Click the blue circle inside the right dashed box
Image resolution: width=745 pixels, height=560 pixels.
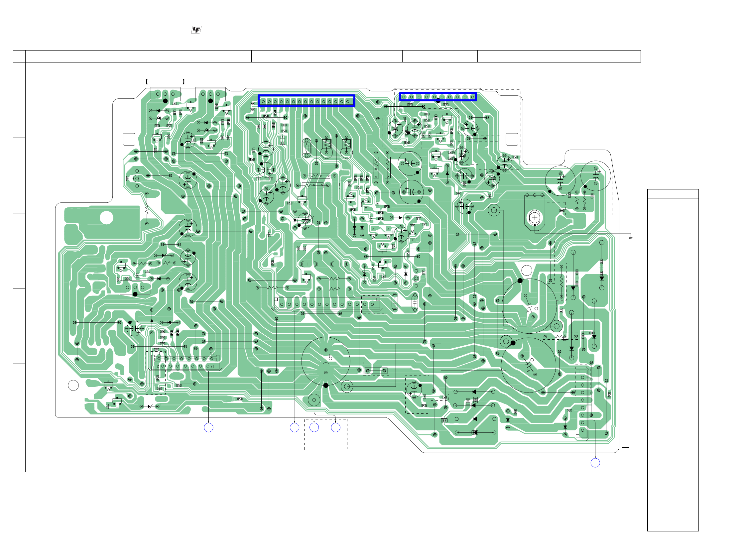pos(336,428)
